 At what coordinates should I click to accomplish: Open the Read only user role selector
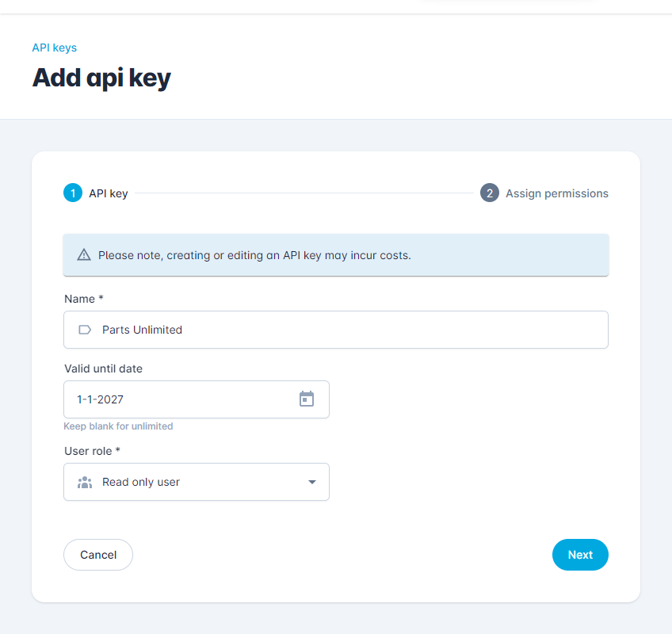[x=197, y=482]
